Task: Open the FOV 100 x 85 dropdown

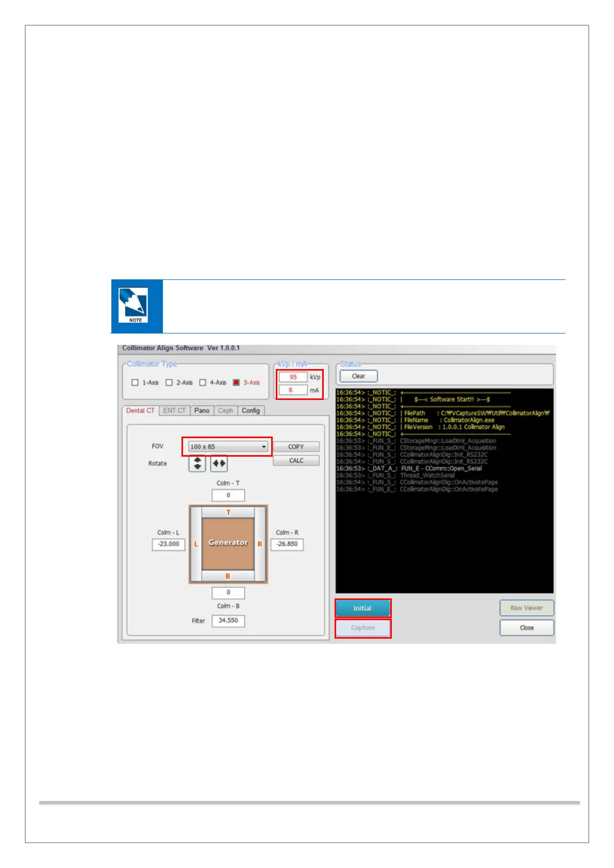Action: pyautogui.click(x=228, y=446)
